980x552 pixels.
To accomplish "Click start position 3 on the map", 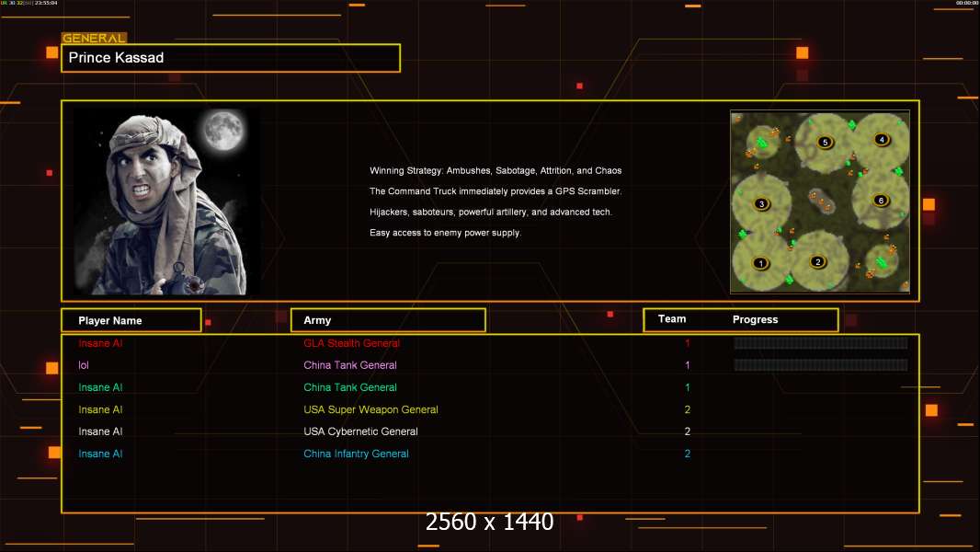I will [x=761, y=204].
